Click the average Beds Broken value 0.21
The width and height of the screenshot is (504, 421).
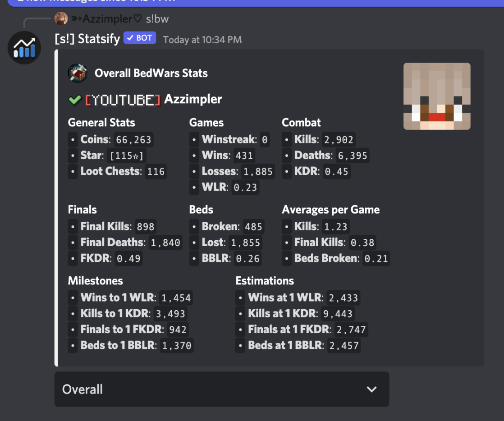click(376, 258)
